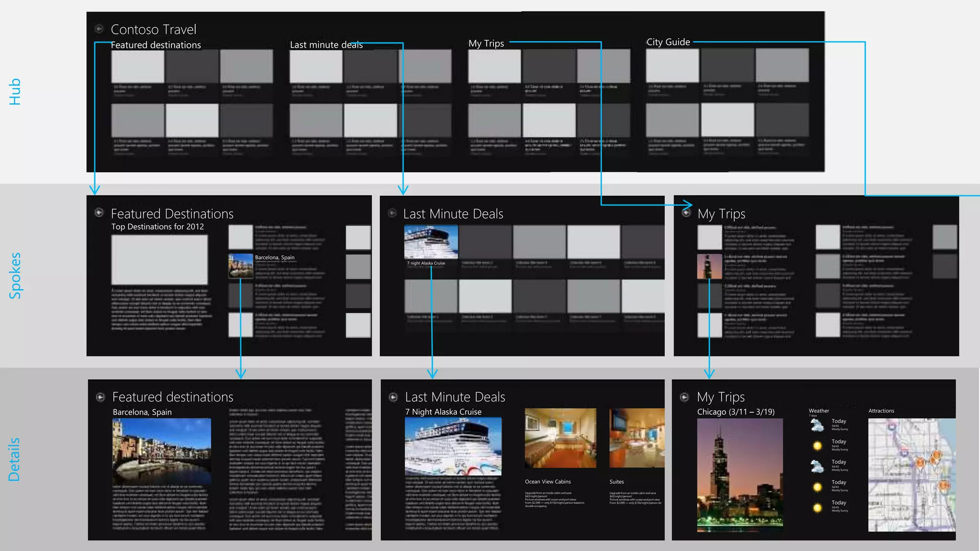Click Ocean View Cabins room photo
Screen dimensions: 980x551
pyautogui.click(x=560, y=438)
